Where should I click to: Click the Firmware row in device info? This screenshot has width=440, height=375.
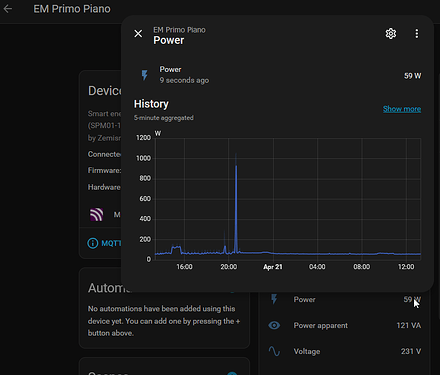(x=104, y=171)
